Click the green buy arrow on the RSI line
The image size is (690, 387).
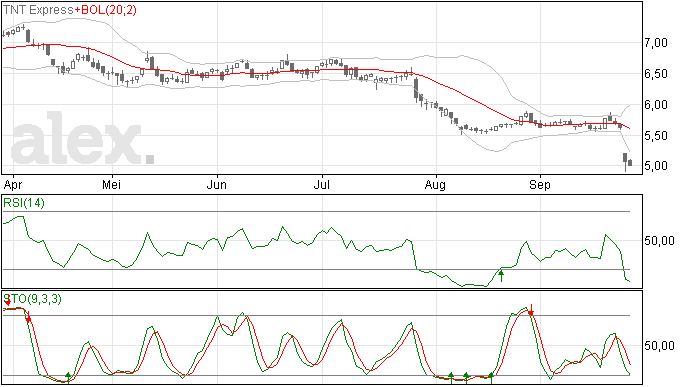click(501, 276)
